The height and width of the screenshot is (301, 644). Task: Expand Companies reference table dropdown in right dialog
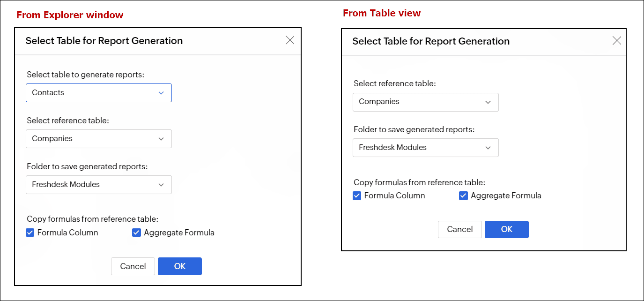pos(425,102)
